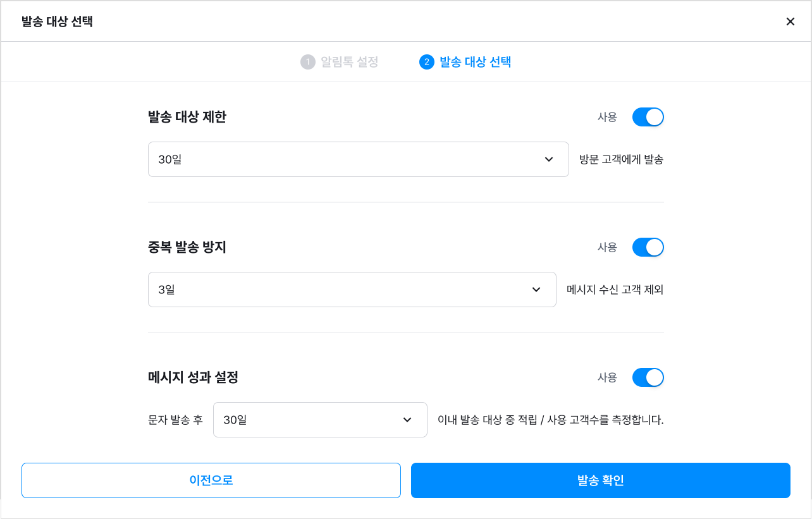Click chevron arrow in 발송 대상 제한 dropdown
Viewport: 812px width, 519px height.
549,159
